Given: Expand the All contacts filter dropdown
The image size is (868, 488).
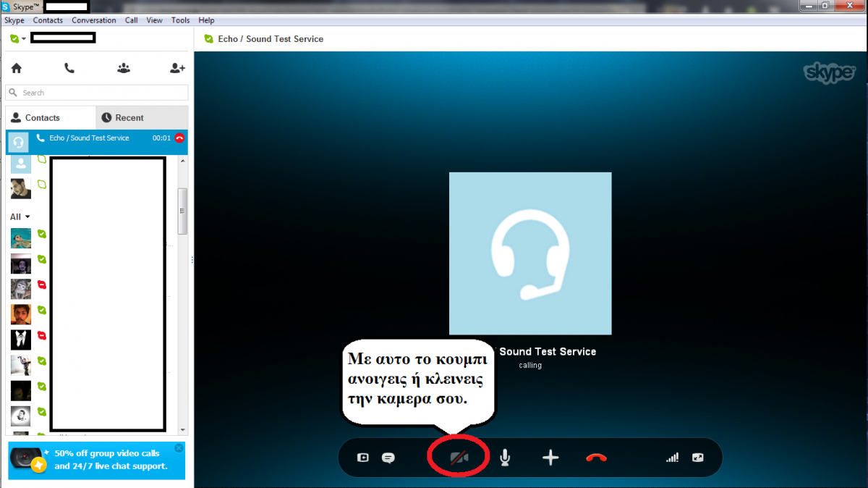Looking at the screenshot, I should click(x=20, y=216).
